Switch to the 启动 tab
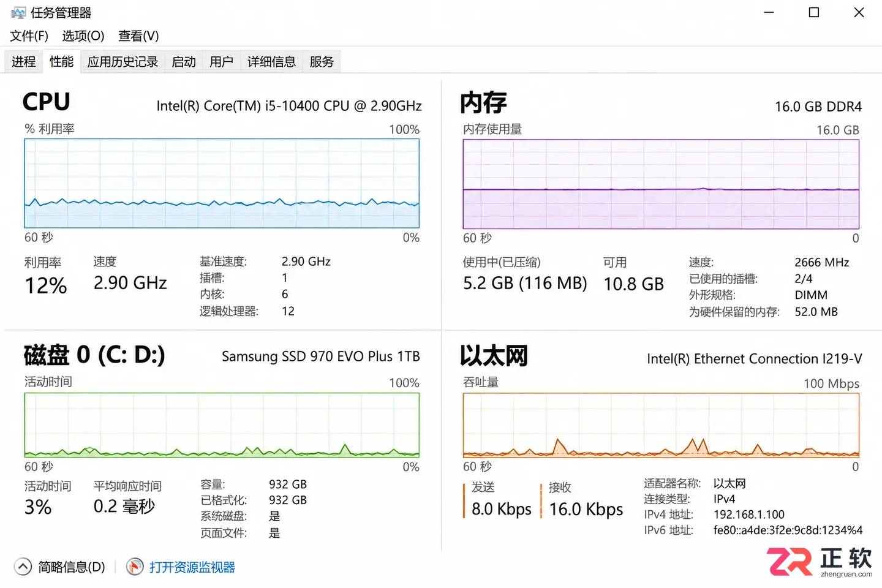 pos(184,61)
